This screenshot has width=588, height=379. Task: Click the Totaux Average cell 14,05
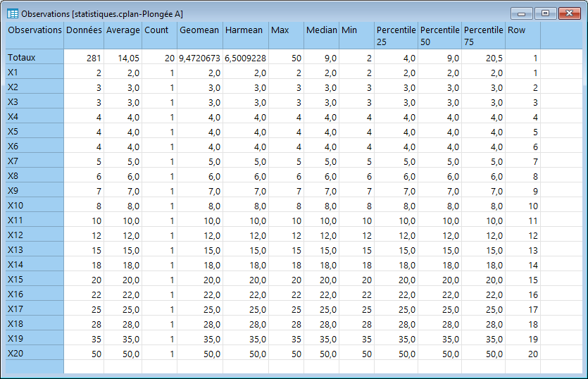coord(123,58)
